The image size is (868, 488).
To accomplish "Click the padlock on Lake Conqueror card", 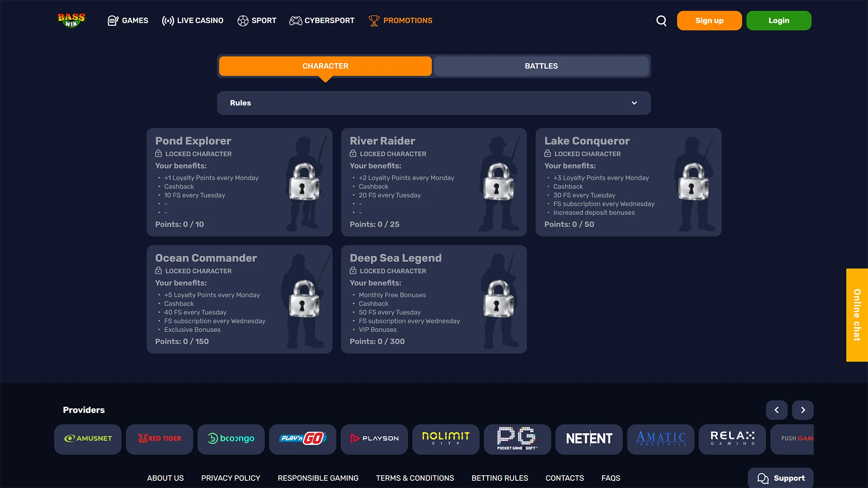I will tap(693, 182).
